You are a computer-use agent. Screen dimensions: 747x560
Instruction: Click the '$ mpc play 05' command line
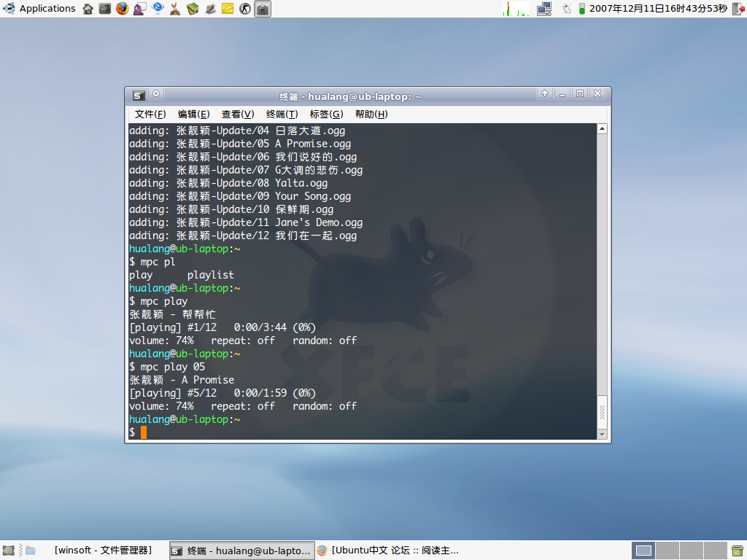click(167, 367)
